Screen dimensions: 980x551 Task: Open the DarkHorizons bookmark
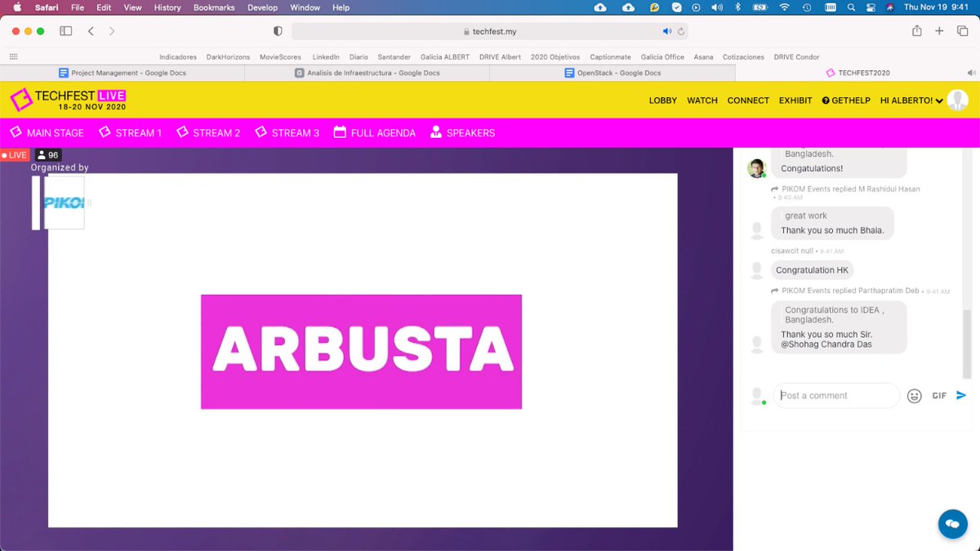coord(228,57)
